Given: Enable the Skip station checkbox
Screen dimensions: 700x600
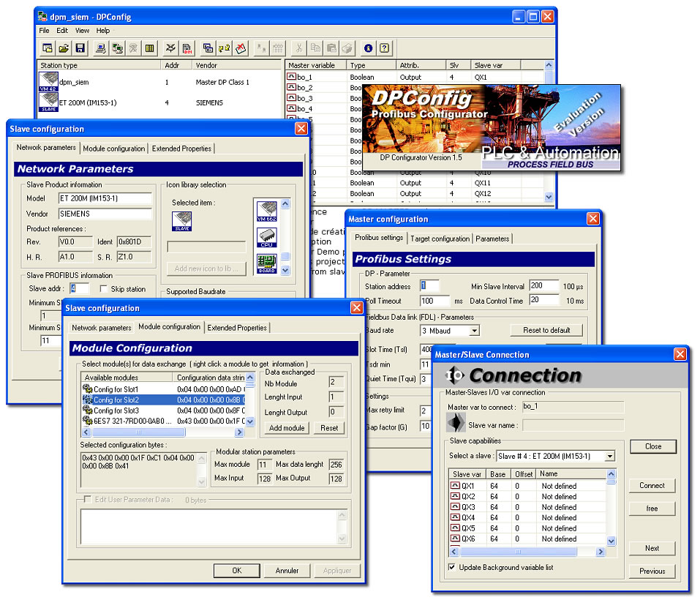Looking at the screenshot, I should 104,289.
